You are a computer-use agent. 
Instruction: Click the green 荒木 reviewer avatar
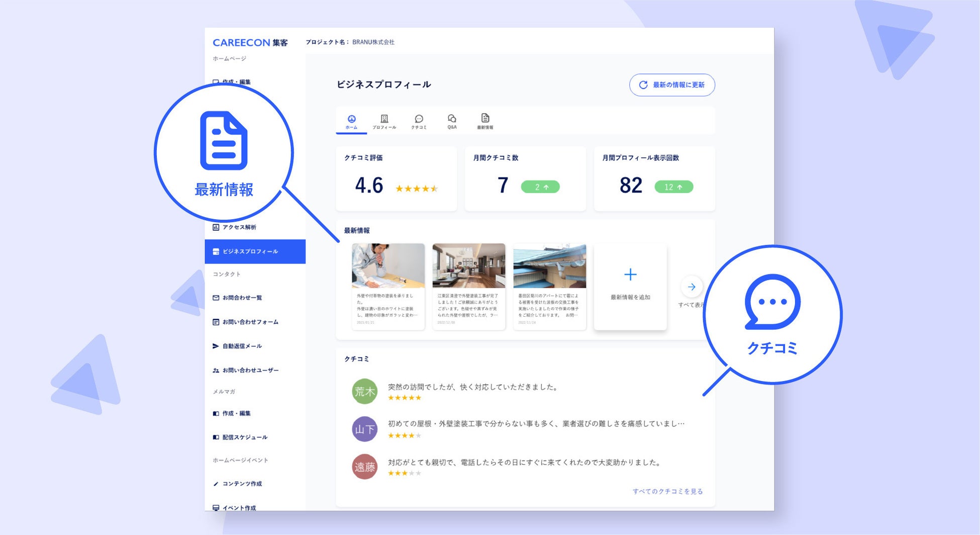[364, 392]
